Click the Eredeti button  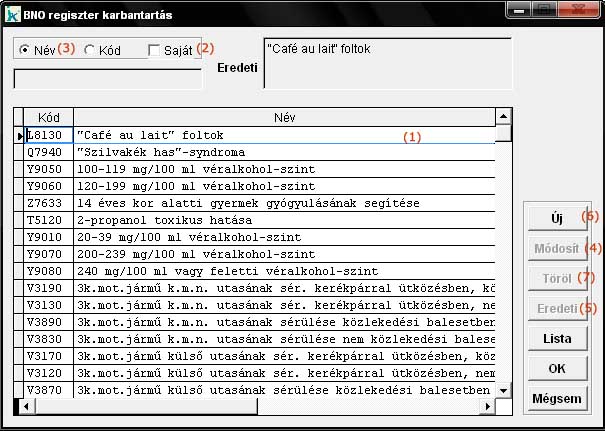coord(557,308)
